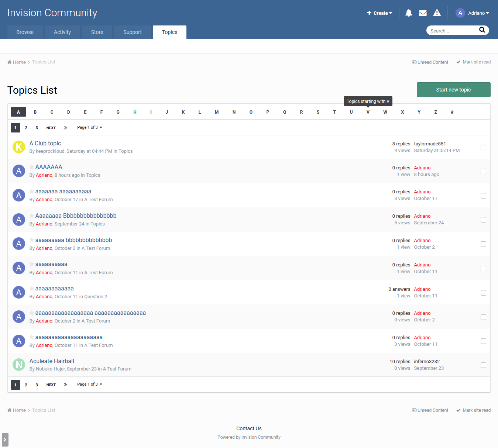The height and width of the screenshot is (448, 498).
Task: Go to last page using bottom double-arrow
Action: 65,385
